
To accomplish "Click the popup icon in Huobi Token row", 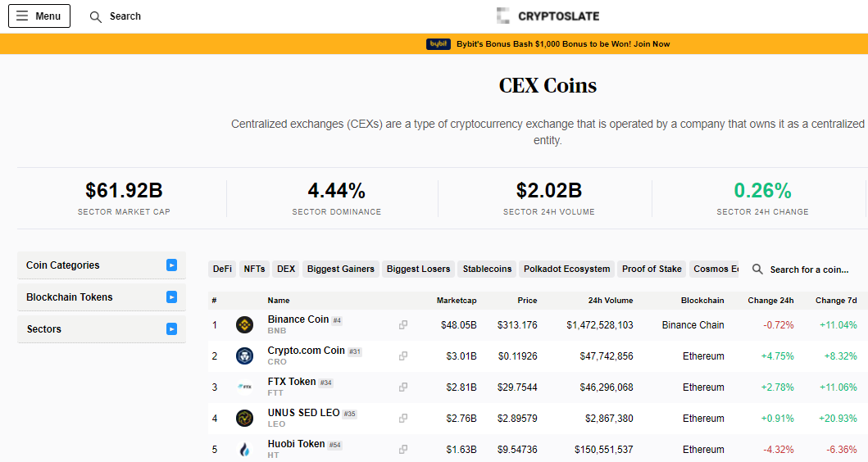I will pyautogui.click(x=403, y=449).
